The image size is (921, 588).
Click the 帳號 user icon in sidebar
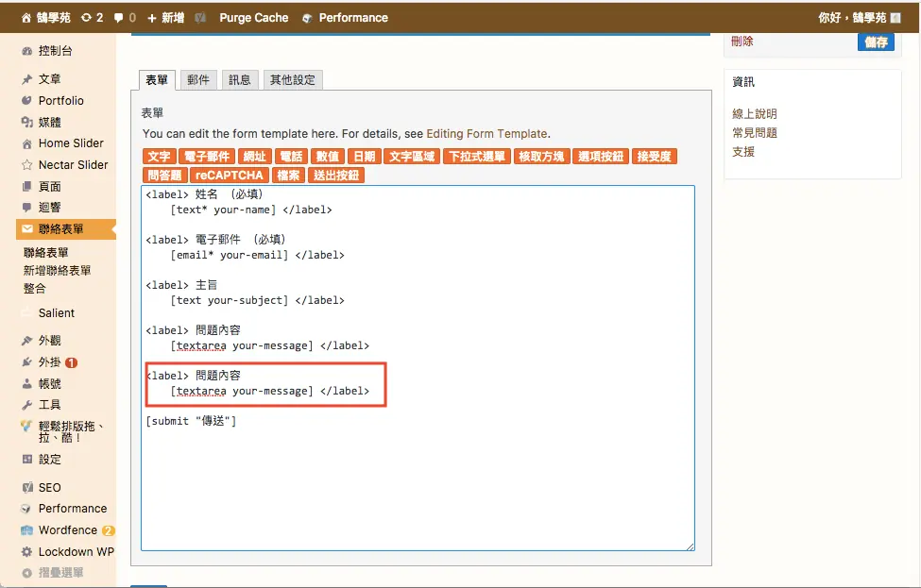coord(27,384)
